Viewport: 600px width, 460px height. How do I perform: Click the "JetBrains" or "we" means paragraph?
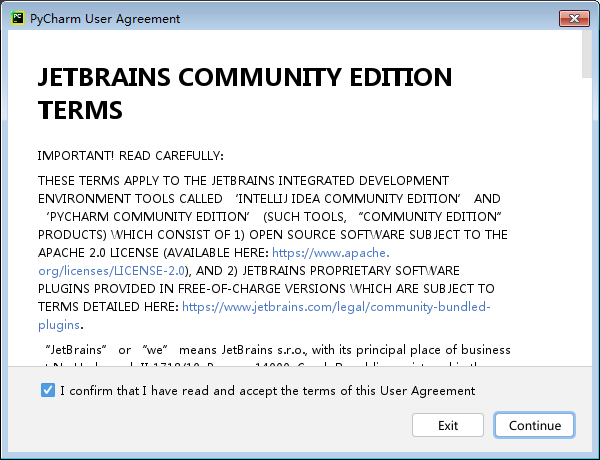click(277, 350)
